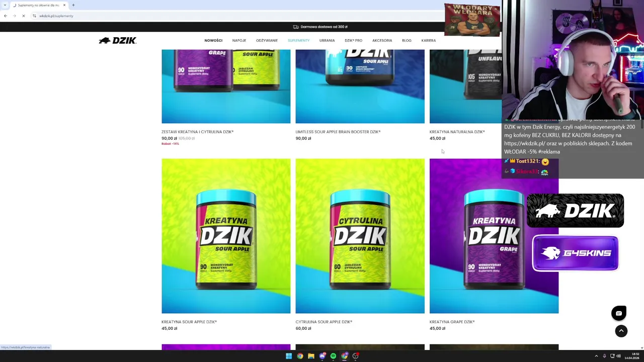Open the NOWOŚCI menu item
This screenshot has height=362, width=644.
(213, 40)
